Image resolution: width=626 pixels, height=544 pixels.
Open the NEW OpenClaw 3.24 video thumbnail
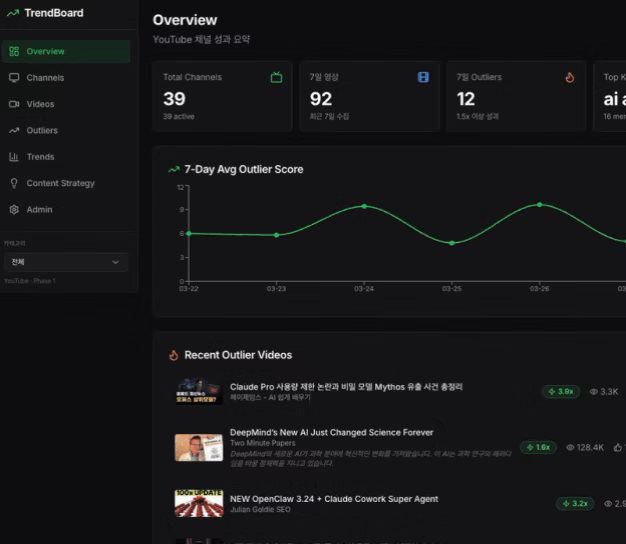pos(199,503)
